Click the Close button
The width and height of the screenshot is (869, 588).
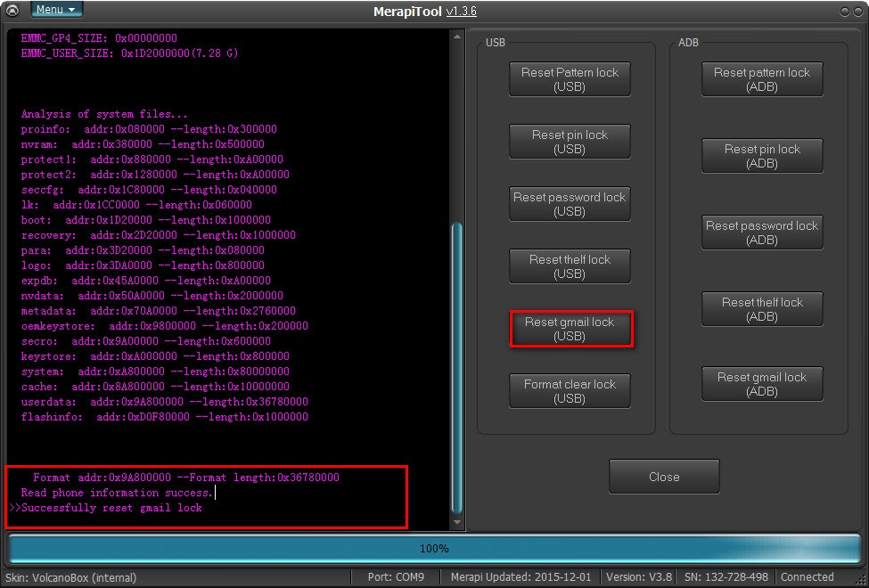tap(664, 477)
